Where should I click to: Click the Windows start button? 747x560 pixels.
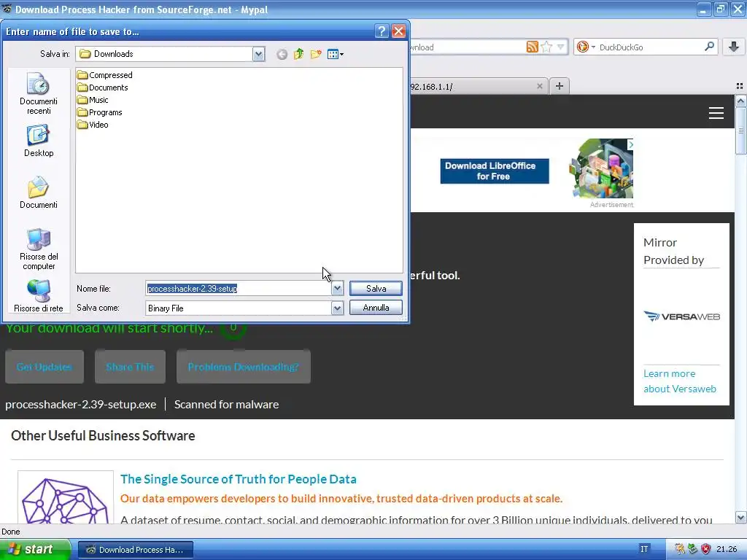[x=35, y=550]
